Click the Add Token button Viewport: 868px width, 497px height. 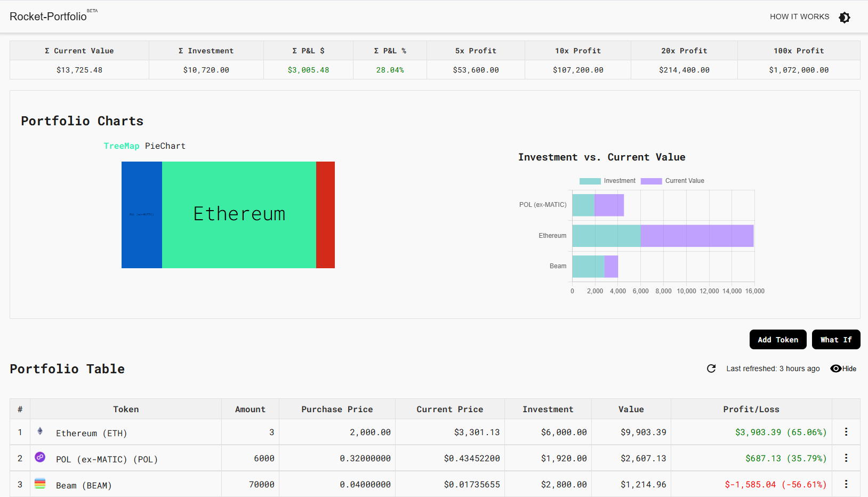(778, 340)
